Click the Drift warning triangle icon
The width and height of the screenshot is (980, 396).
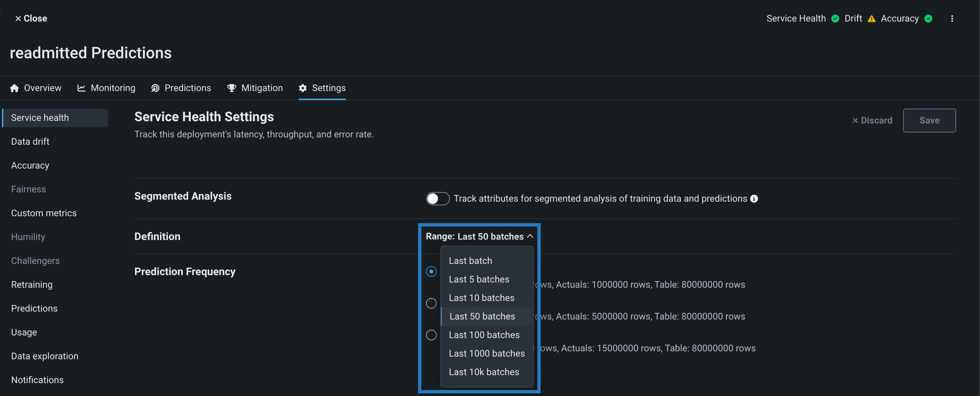point(871,19)
